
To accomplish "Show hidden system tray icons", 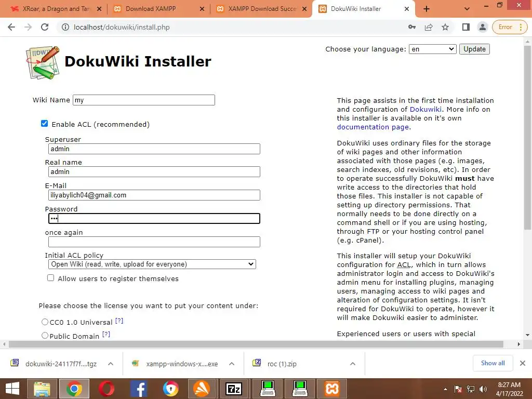I will click(445, 389).
